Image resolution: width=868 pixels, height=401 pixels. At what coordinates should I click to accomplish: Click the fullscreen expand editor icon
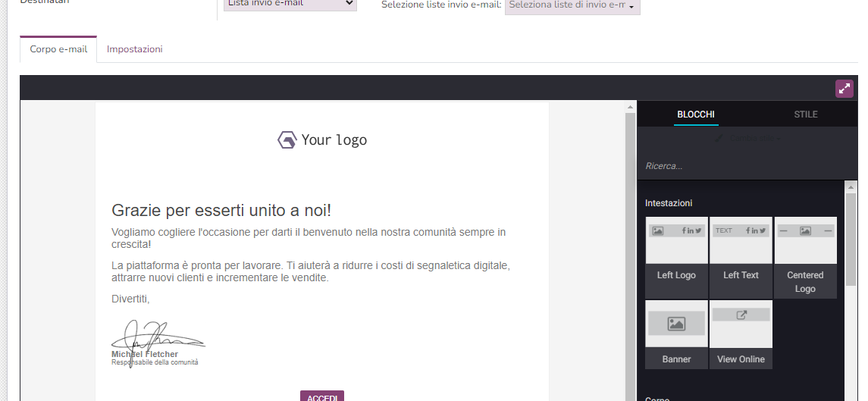tap(844, 89)
